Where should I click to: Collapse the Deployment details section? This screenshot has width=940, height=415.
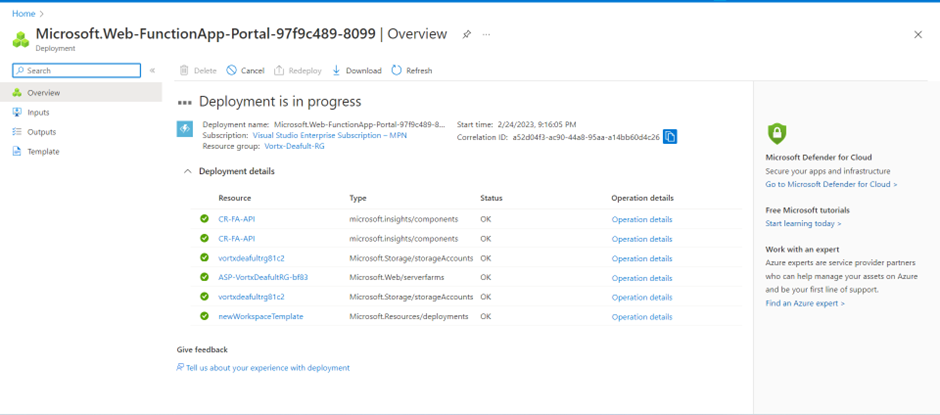188,172
